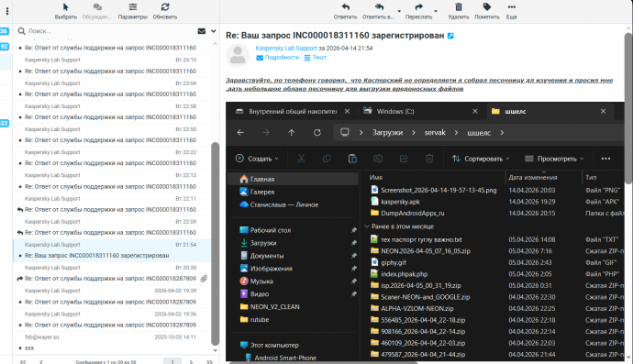Click Загрузки in breadcrumb path
The width and height of the screenshot is (633, 364).
[387, 132]
